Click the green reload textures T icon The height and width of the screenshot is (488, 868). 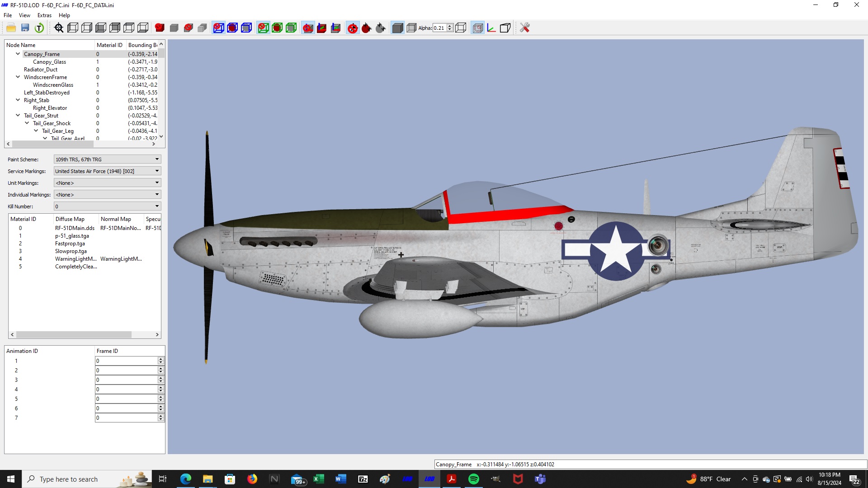39,28
